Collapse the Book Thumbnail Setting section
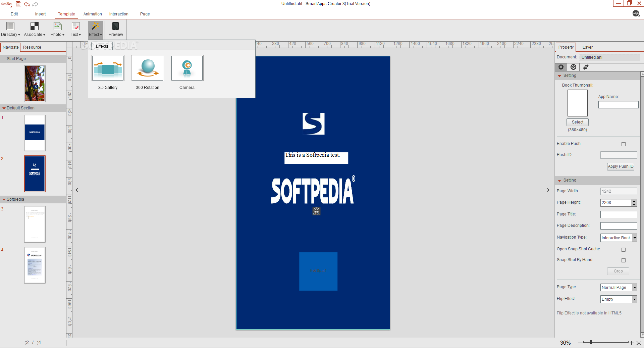This screenshot has width=644, height=349. pos(559,76)
